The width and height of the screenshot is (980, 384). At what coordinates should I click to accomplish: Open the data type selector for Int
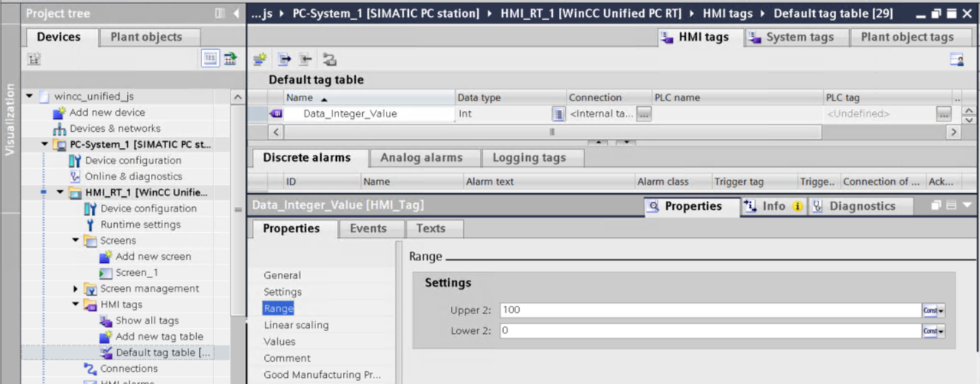coord(558,114)
